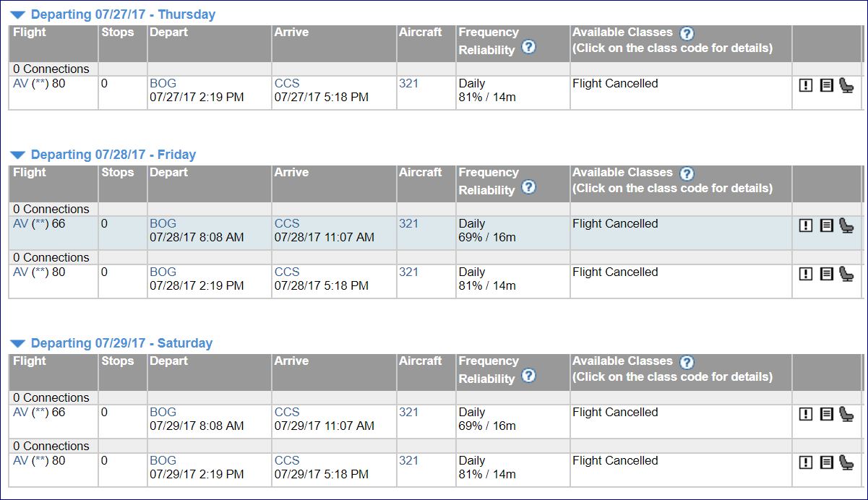Image resolution: width=868 pixels, height=500 pixels.
Task: Open seat map for 07/27/17 AV 80
Action: pyautogui.click(x=846, y=85)
